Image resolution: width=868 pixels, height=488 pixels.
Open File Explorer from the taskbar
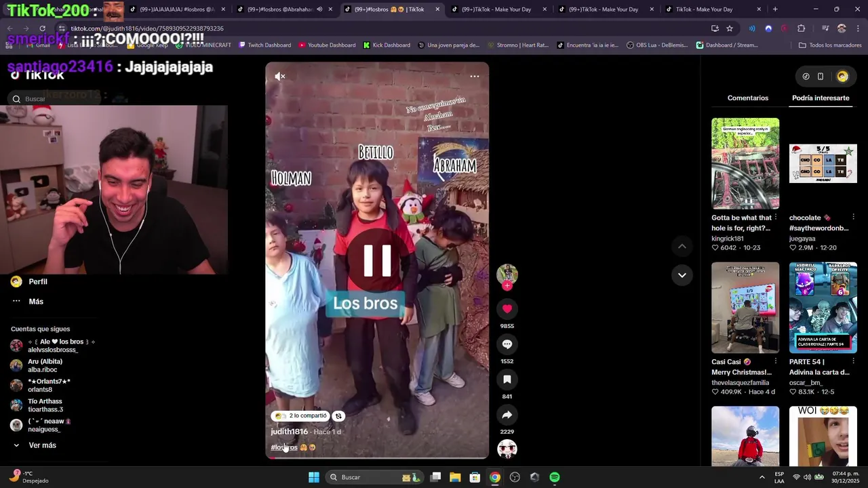click(x=455, y=477)
